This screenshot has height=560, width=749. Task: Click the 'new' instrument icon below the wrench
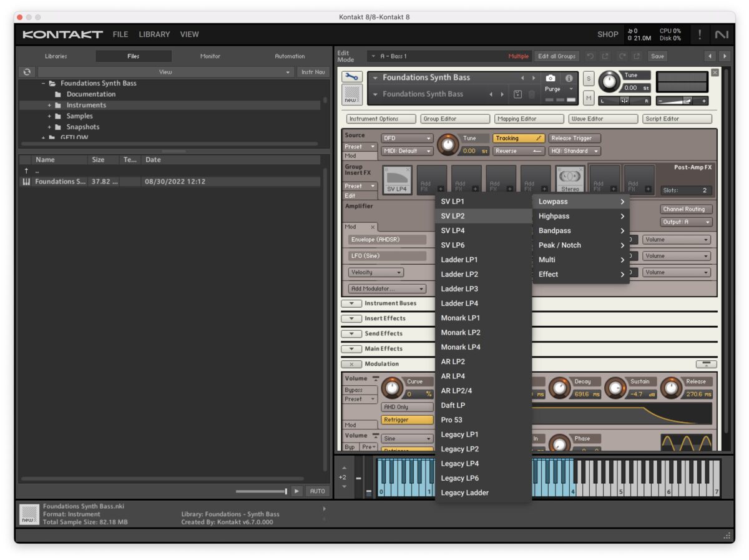point(353,96)
